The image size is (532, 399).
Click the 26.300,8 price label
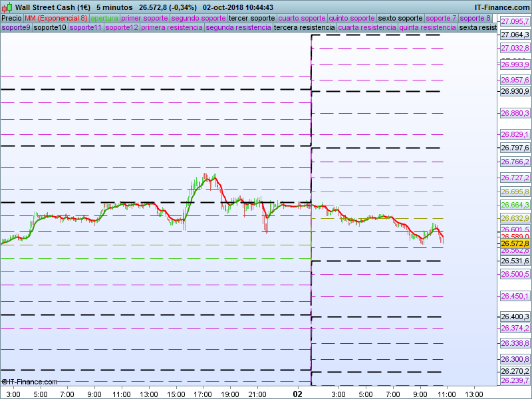pos(515,359)
